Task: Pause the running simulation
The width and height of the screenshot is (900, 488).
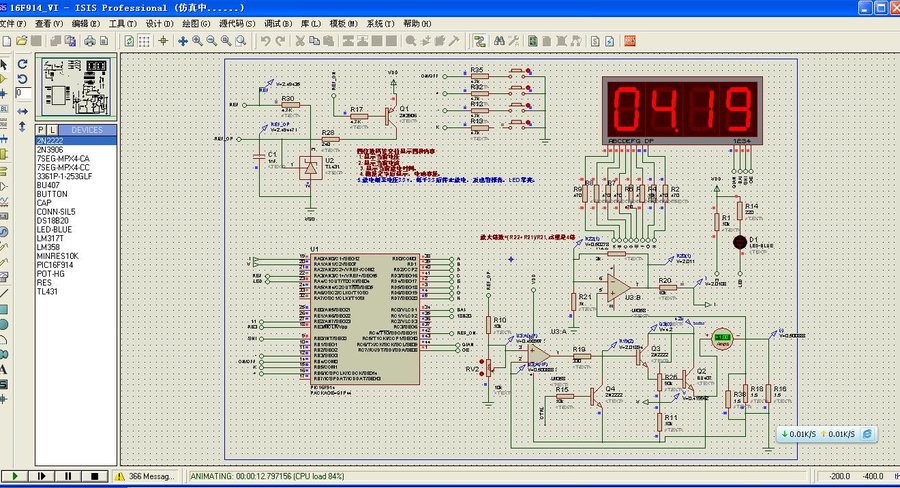Action: click(67, 477)
